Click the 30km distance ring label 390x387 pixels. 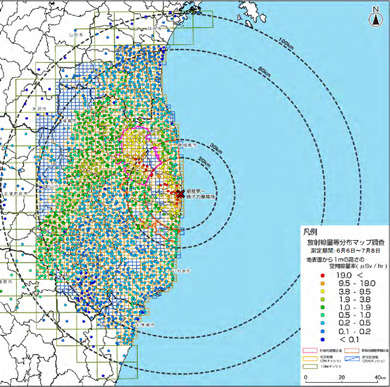tap(217, 149)
